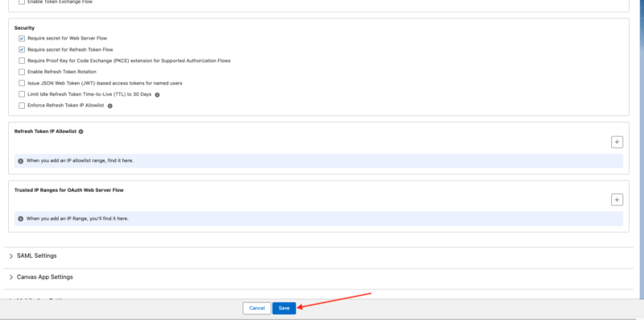The width and height of the screenshot is (644, 320).
Task: Check Enable Refresh Token Rotation
Action: coord(22,72)
